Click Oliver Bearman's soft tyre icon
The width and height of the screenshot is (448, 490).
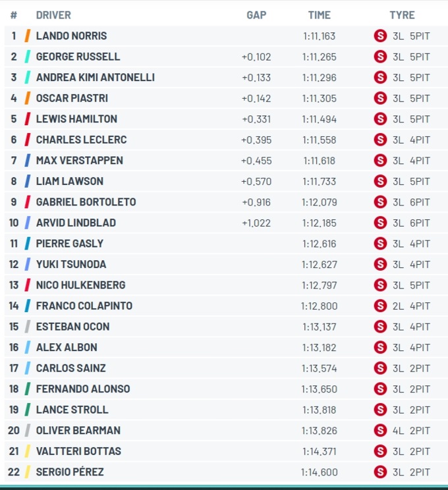coord(381,430)
